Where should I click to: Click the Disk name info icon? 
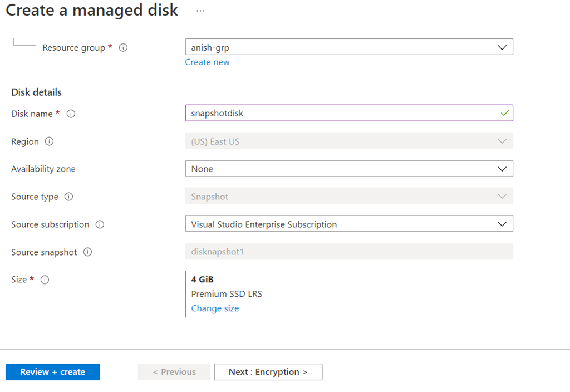pos(71,114)
